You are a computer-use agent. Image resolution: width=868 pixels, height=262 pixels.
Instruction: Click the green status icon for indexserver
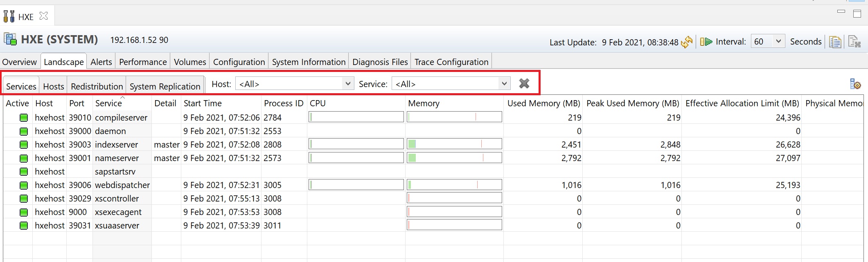point(24,145)
